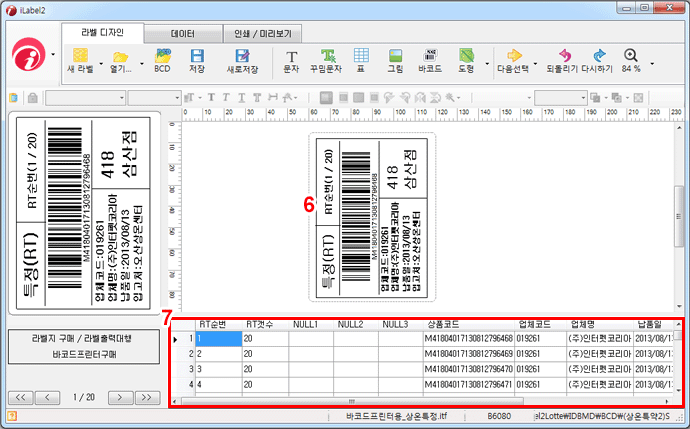Click the 업체코드 column header
690x429 pixels.
541,325
